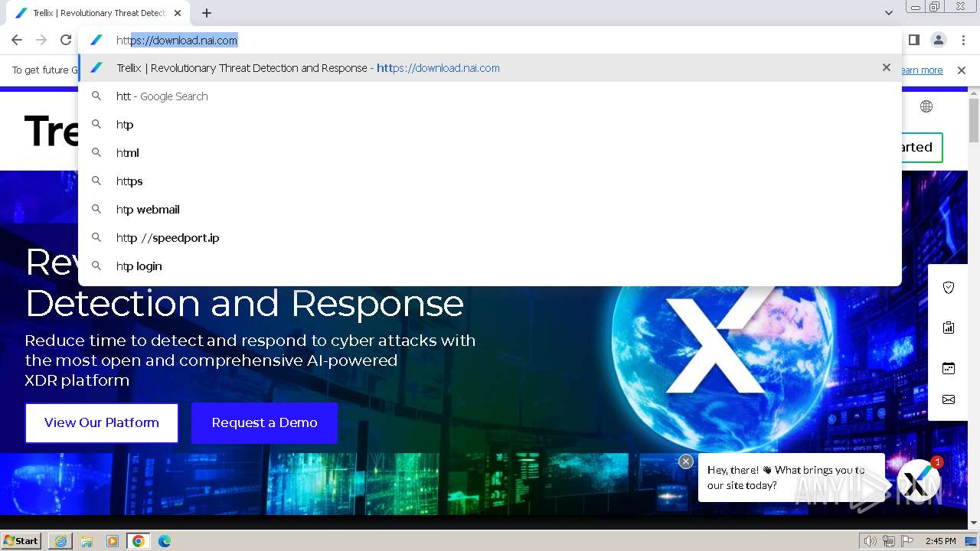Select the 'htp webmail' suggestion

[x=490, y=210]
